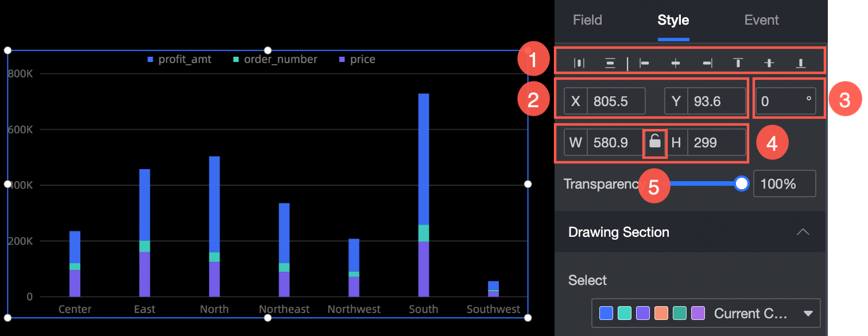Viewport: 868px width, 336px height.
Task: Click the X position input field
Action: [x=617, y=101]
